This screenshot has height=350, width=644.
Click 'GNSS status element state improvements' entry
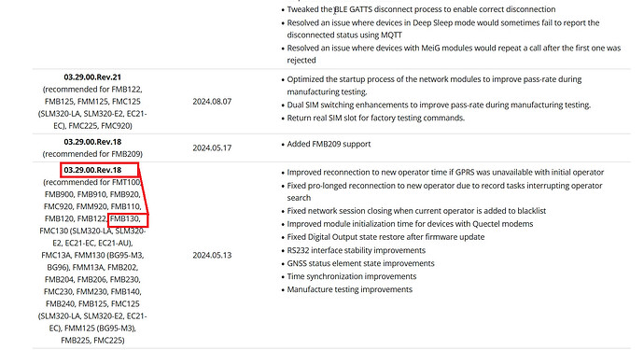coord(360,263)
